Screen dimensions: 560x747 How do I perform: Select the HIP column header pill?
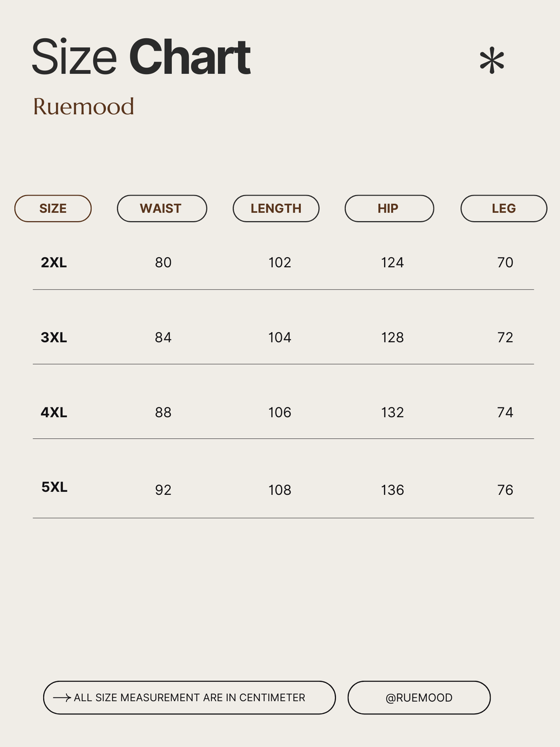click(x=389, y=208)
